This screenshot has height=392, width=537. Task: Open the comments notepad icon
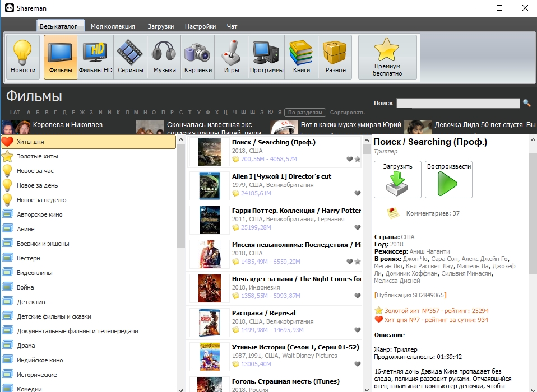click(x=393, y=213)
